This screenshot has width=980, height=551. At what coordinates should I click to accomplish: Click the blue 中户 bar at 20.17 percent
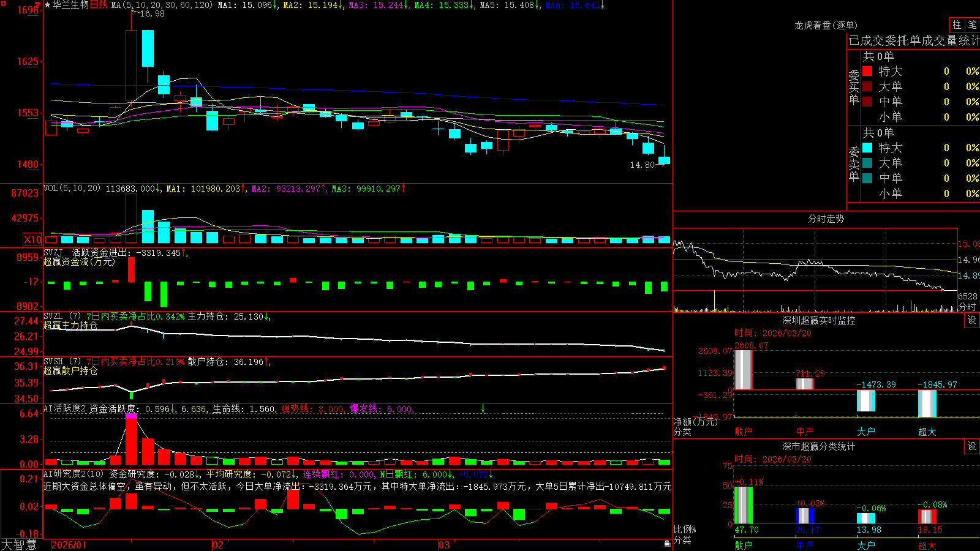pos(804,516)
